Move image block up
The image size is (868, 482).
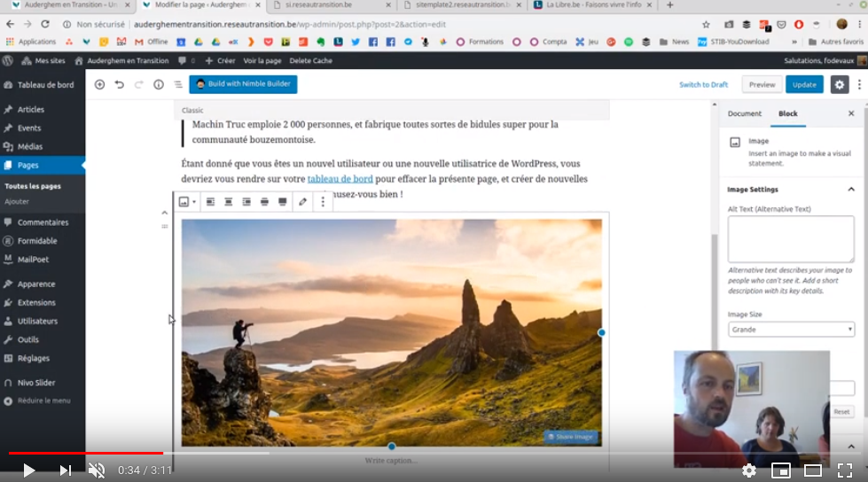tap(164, 213)
